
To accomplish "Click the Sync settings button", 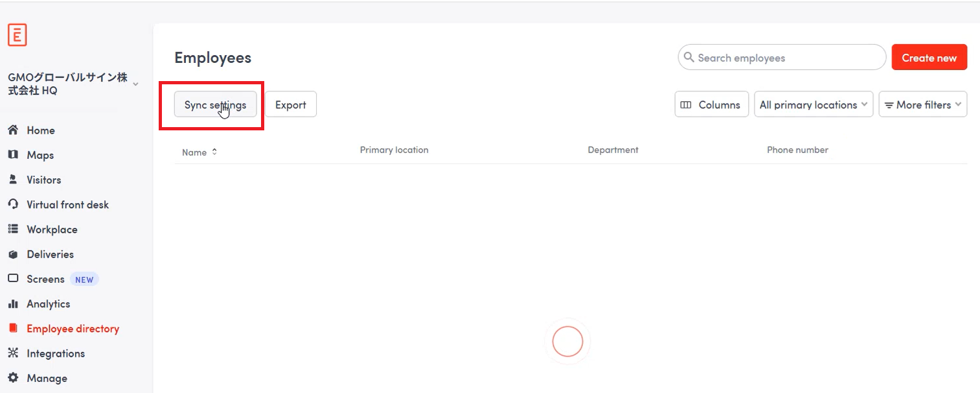I will click(x=215, y=104).
